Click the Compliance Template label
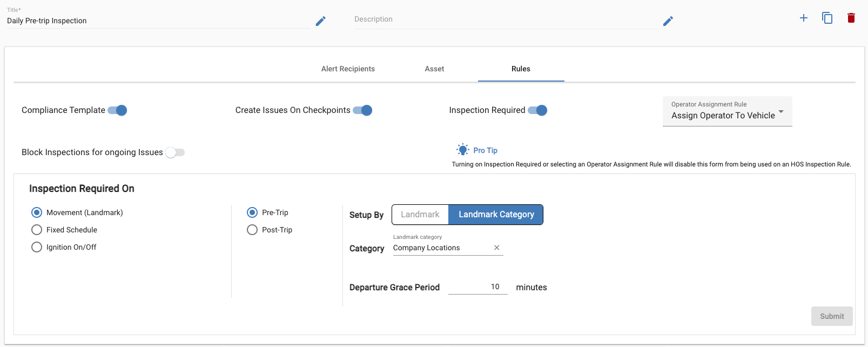868x347 pixels. click(x=63, y=110)
